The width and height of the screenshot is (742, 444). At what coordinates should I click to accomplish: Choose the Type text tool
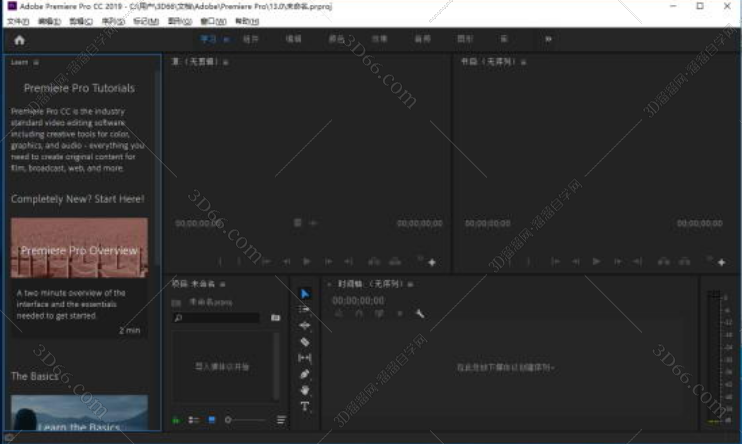[x=305, y=406]
